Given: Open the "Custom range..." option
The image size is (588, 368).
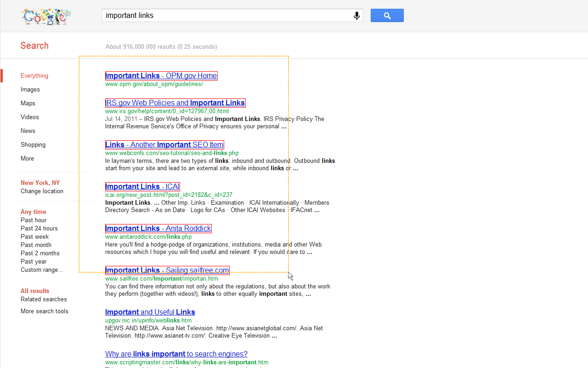Looking at the screenshot, I should (42, 270).
